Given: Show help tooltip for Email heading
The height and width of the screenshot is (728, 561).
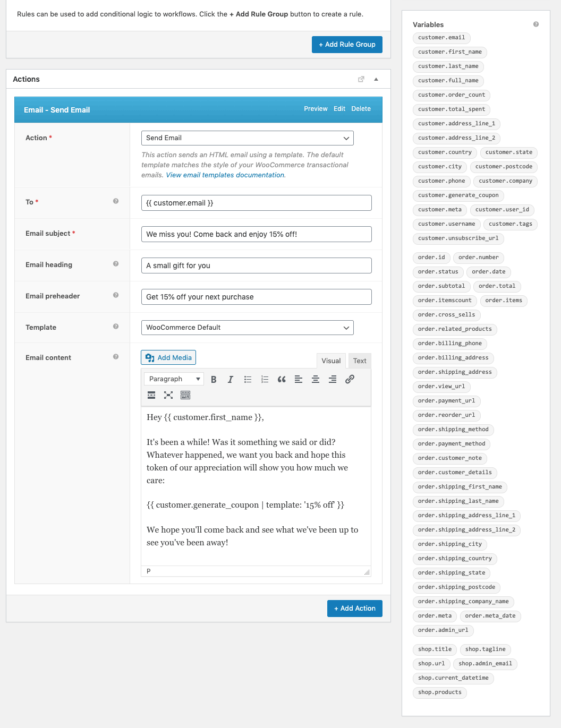Looking at the screenshot, I should 116,264.
